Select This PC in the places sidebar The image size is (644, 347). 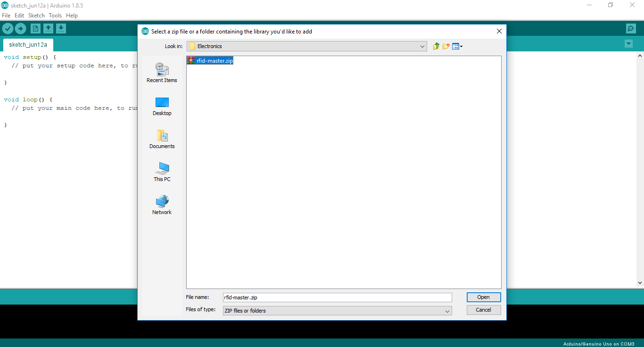pyautogui.click(x=162, y=172)
